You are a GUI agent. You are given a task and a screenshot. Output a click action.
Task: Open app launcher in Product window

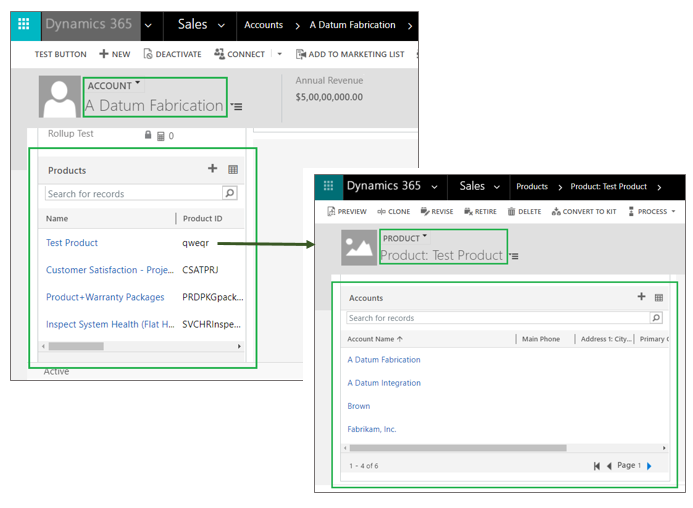click(x=328, y=186)
